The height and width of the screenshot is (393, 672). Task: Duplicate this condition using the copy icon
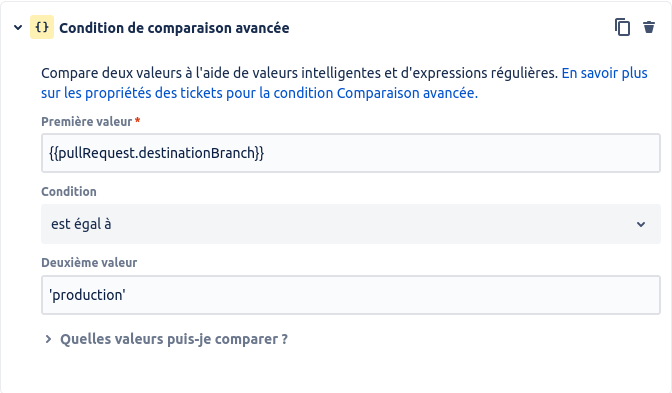coord(622,27)
